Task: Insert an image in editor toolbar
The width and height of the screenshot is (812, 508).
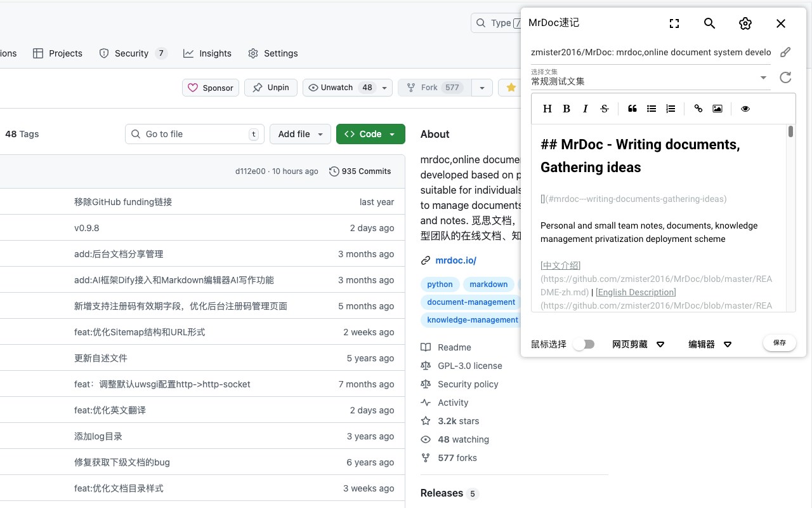Action: click(x=717, y=109)
